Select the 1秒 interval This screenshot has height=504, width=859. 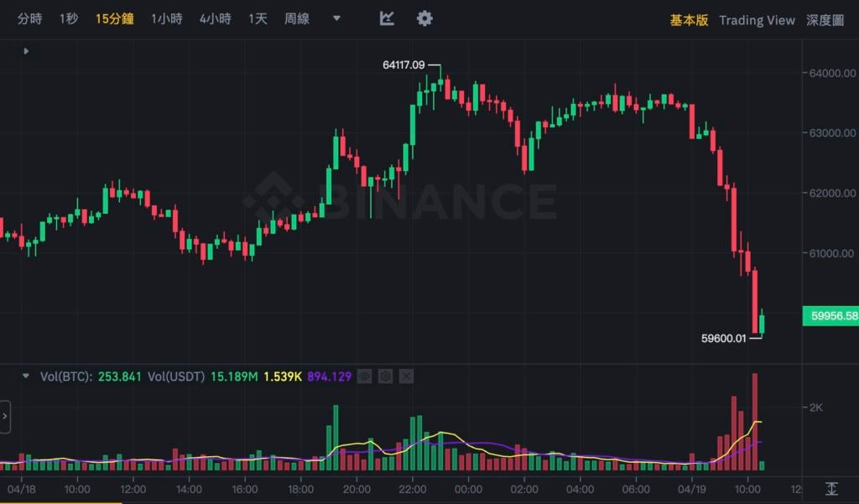tap(69, 18)
